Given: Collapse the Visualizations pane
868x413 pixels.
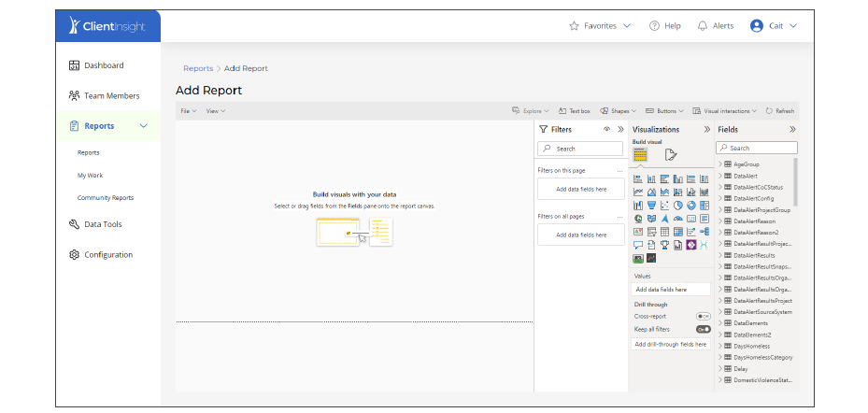Looking at the screenshot, I should (x=707, y=130).
